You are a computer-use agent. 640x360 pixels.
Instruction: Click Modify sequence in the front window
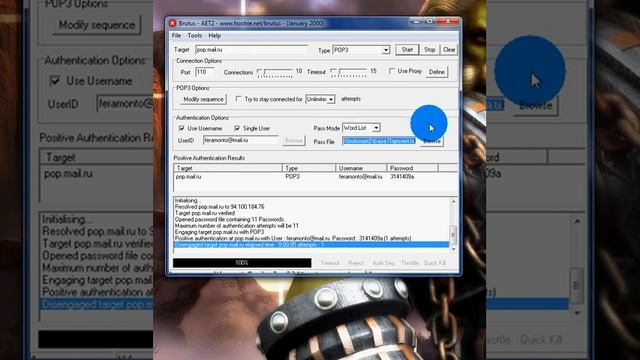point(203,99)
